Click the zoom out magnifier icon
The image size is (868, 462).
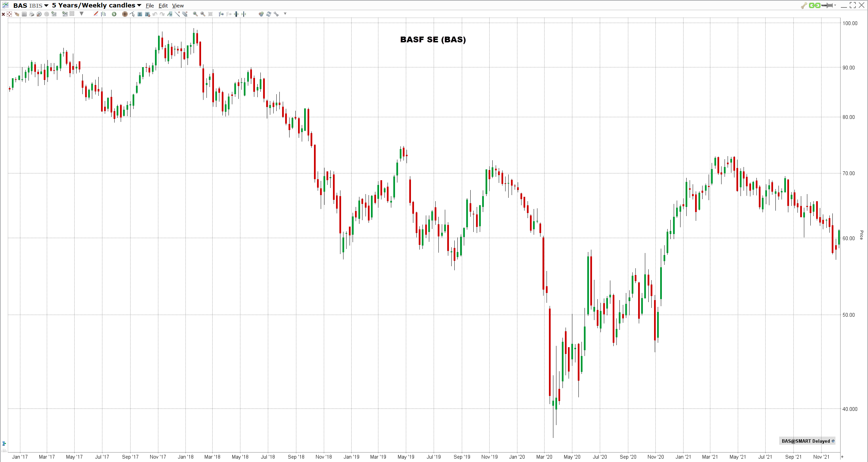tap(202, 14)
